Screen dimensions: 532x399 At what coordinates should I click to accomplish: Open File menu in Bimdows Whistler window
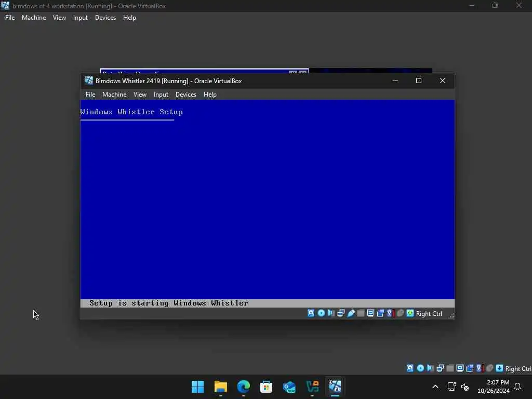tap(90, 95)
